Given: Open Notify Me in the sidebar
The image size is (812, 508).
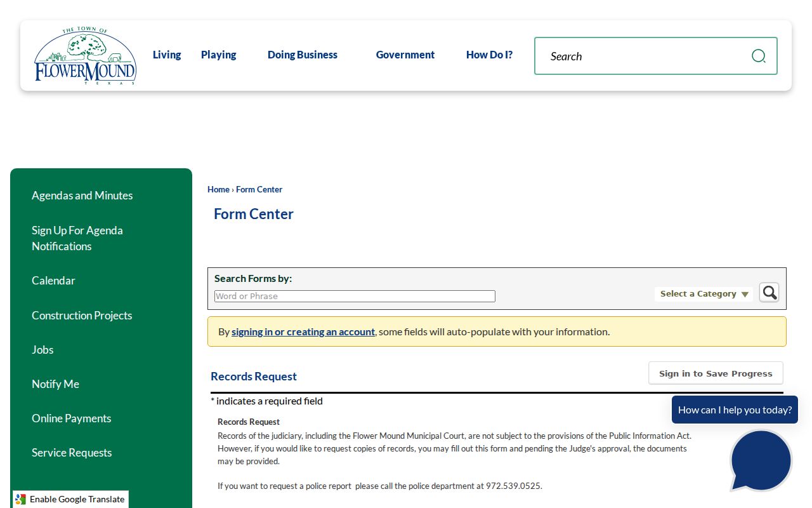Looking at the screenshot, I should point(55,384).
